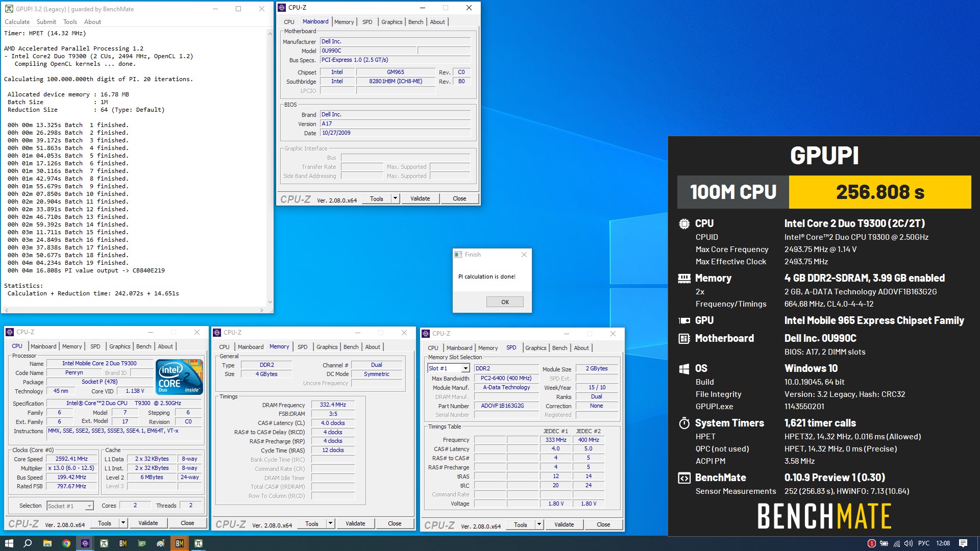Open the Wi-Fi network tray icon
980x551 pixels.
coord(897,543)
